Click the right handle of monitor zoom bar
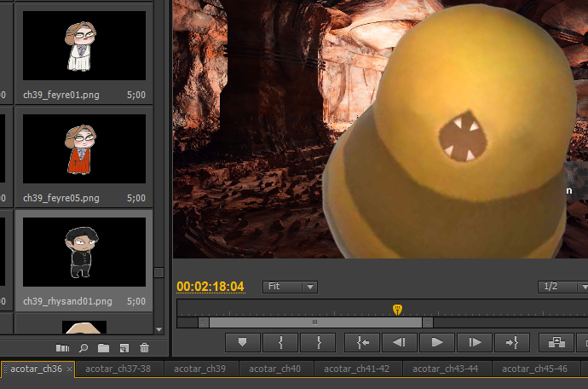 [428, 322]
